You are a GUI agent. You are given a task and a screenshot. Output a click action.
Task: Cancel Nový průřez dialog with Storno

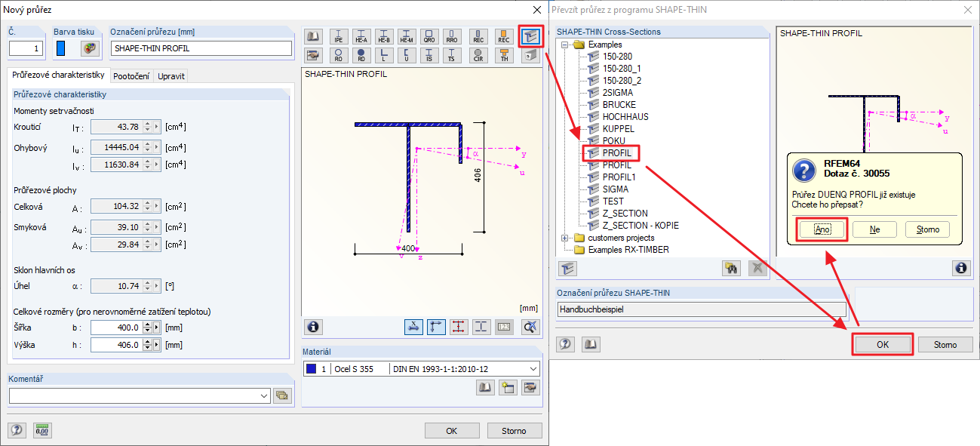tap(514, 431)
